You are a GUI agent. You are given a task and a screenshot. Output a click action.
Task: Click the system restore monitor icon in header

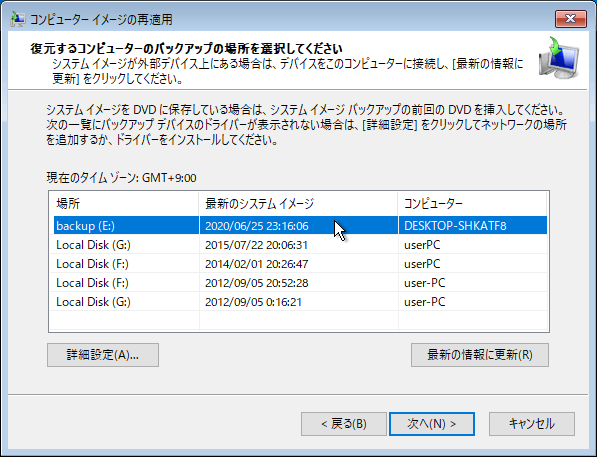(559, 58)
